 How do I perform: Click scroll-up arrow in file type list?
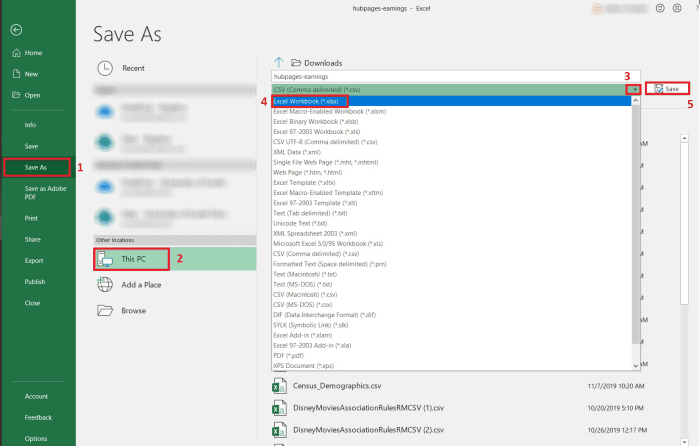pos(636,101)
